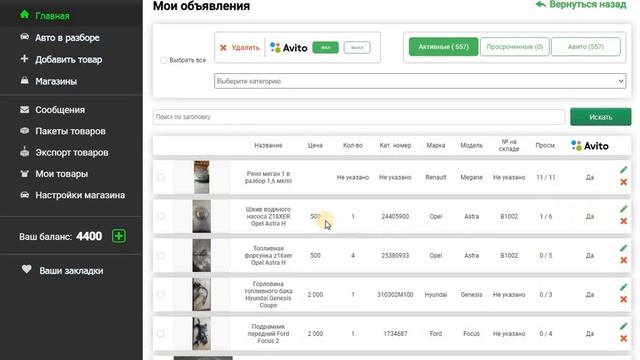This screenshot has height=360, width=640.
Task: Click the car icon beside Авто в разборе
Action: [24, 37]
